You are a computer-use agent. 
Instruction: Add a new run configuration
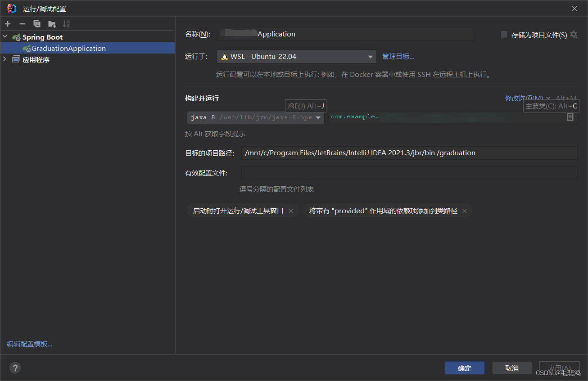point(7,23)
